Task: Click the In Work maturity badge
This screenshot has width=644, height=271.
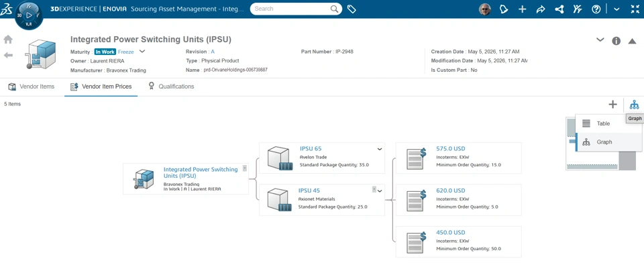Action: click(x=105, y=52)
